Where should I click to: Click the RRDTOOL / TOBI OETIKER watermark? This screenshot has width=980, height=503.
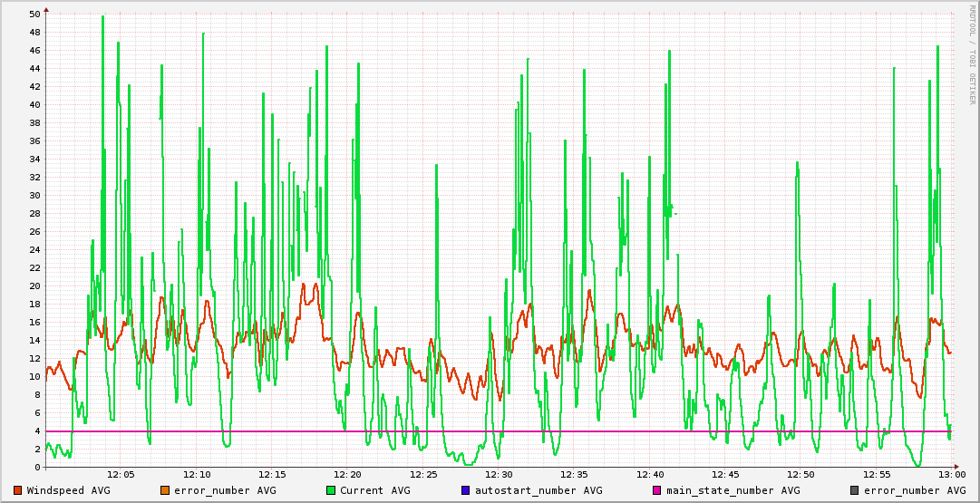coord(971,53)
